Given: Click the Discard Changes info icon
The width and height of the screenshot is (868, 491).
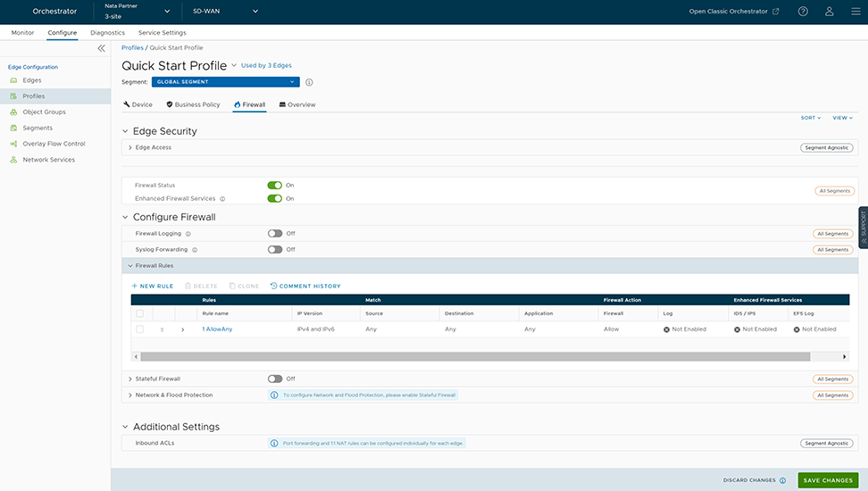Looking at the screenshot, I should pyautogui.click(x=783, y=480).
